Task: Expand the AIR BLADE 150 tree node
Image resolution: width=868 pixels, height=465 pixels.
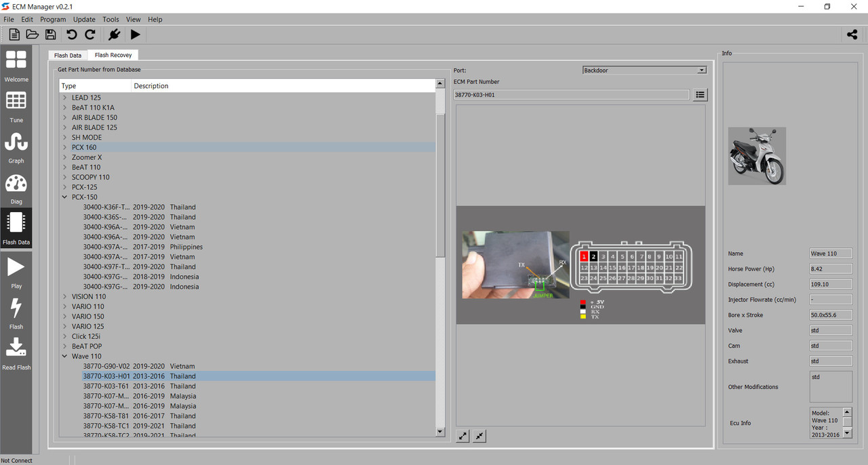Action: coord(65,117)
